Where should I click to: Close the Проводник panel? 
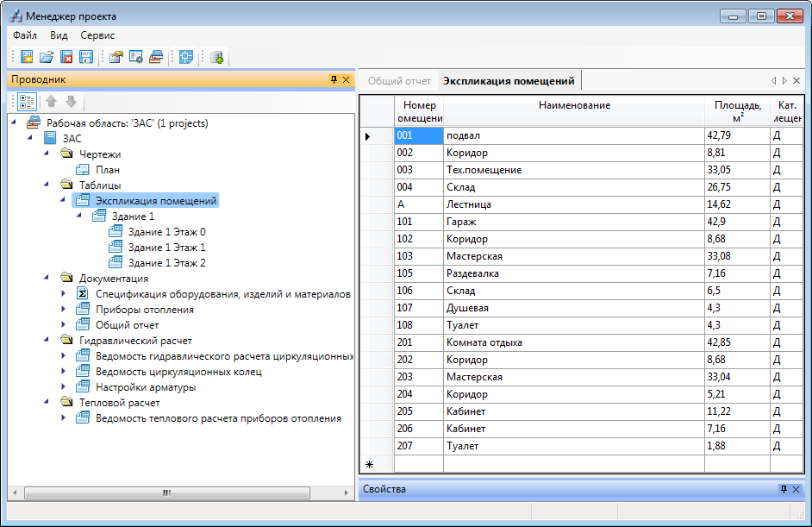[x=346, y=79]
